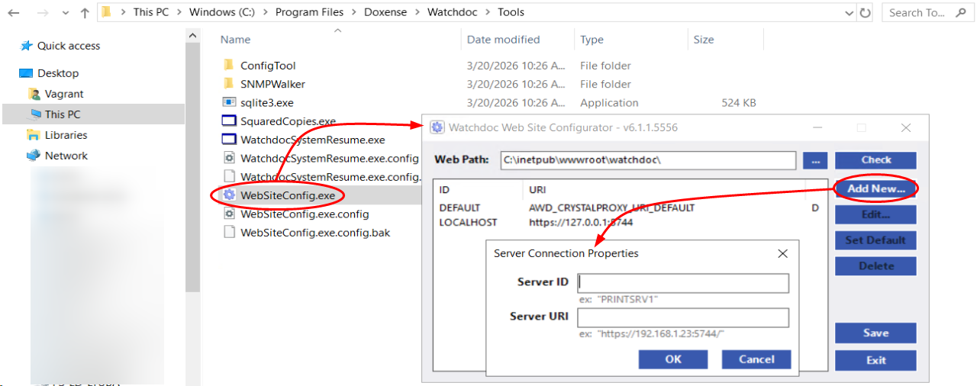Expand the address bar history dropdown
Image resolution: width=980 pixels, height=386 pixels.
point(849,13)
